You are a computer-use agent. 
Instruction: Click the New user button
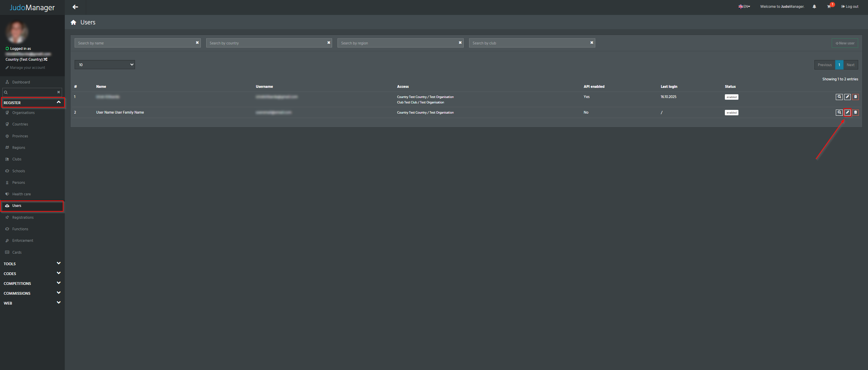pos(845,43)
